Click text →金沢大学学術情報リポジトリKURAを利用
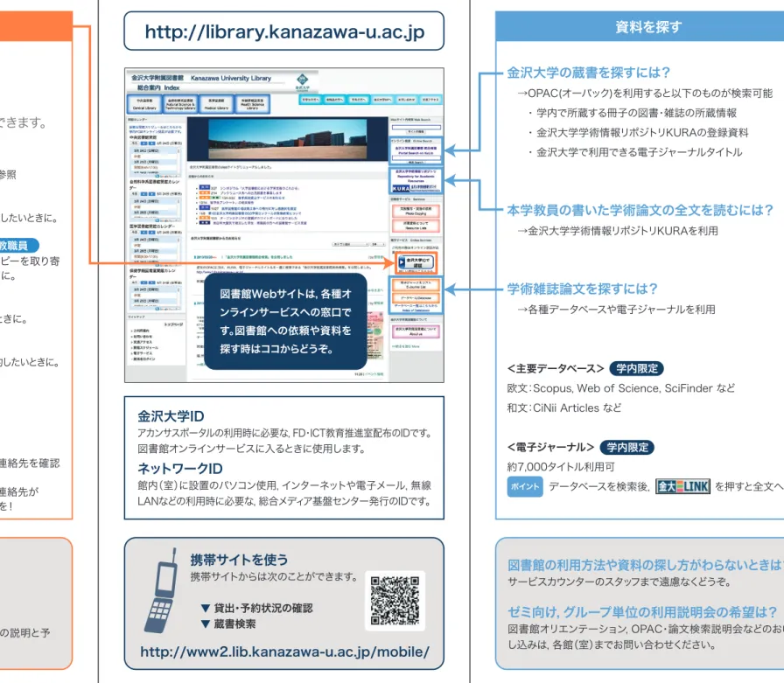Image resolution: width=784 pixels, height=683 pixels. pos(618,231)
